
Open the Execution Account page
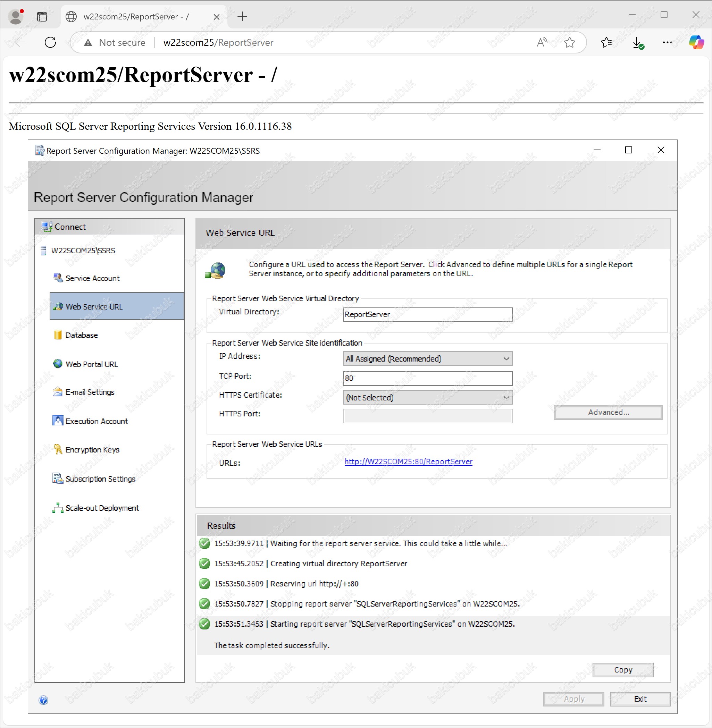(97, 421)
